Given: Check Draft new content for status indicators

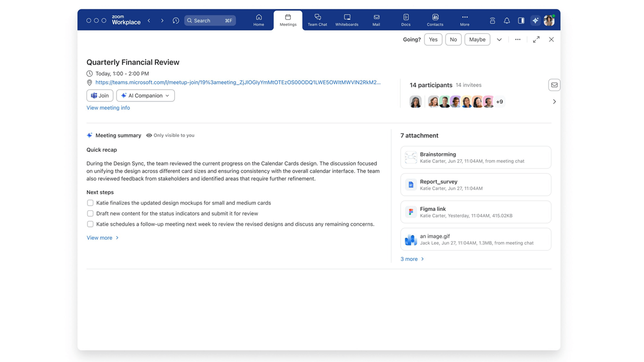Looking at the screenshot, I should (90, 213).
